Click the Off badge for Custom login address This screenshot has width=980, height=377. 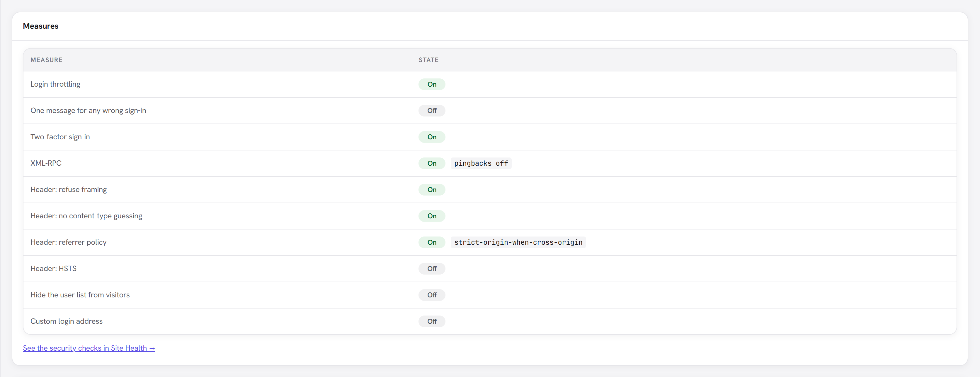(432, 321)
